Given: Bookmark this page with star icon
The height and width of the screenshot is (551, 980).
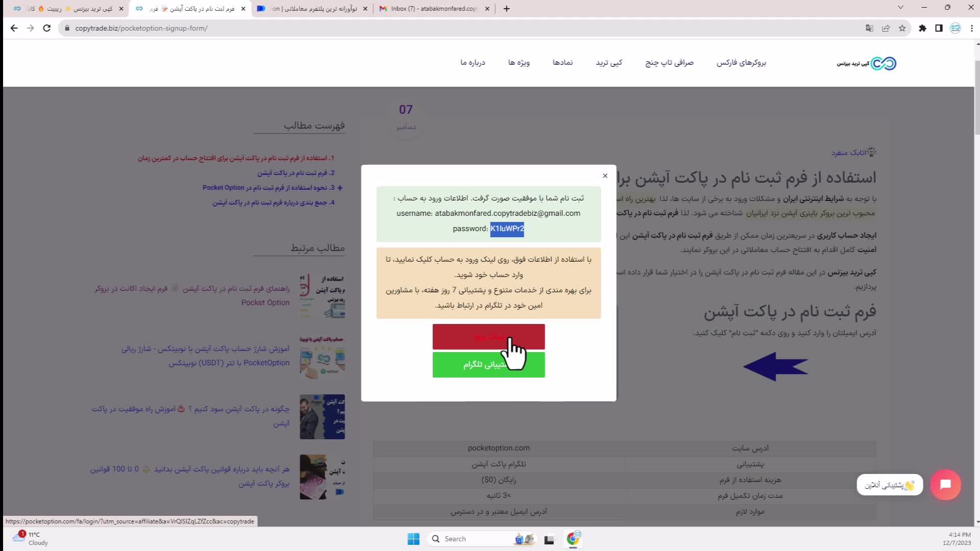Looking at the screenshot, I should 902,28.
